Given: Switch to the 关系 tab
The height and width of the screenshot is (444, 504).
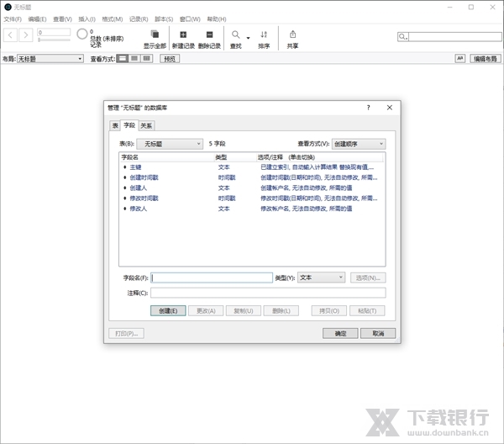Looking at the screenshot, I should pyautogui.click(x=146, y=125).
